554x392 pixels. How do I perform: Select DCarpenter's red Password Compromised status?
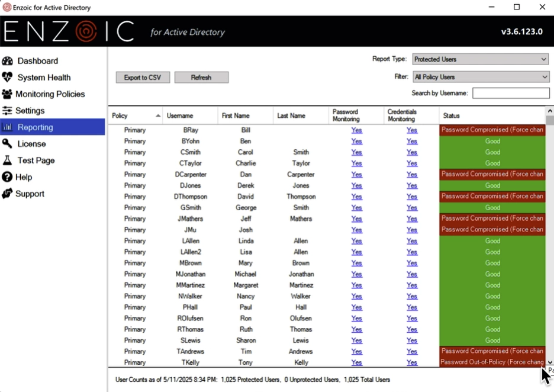pos(492,175)
